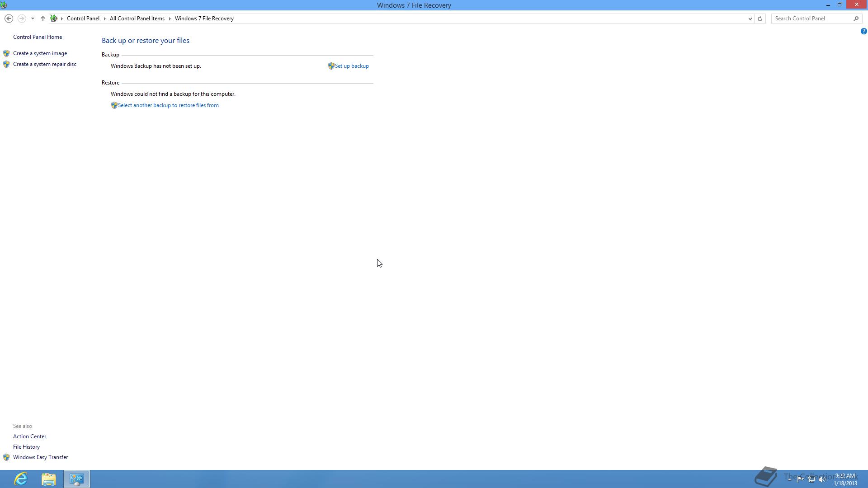Click 'Windows Backup has not been set up.' text
This screenshot has width=868, height=488.
[x=156, y=66]
